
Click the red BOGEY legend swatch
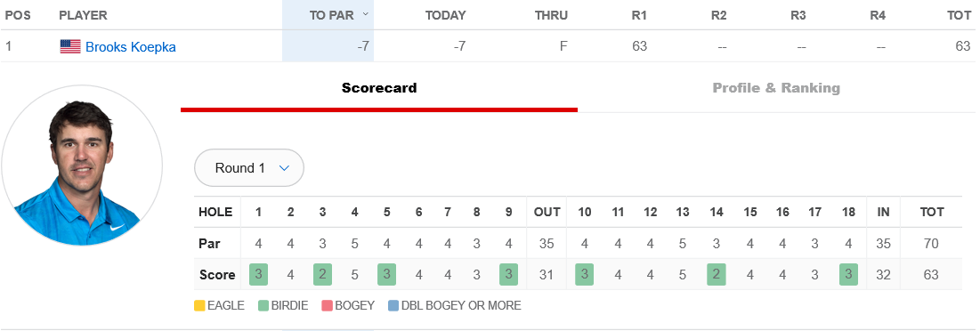tap(327, 306)
